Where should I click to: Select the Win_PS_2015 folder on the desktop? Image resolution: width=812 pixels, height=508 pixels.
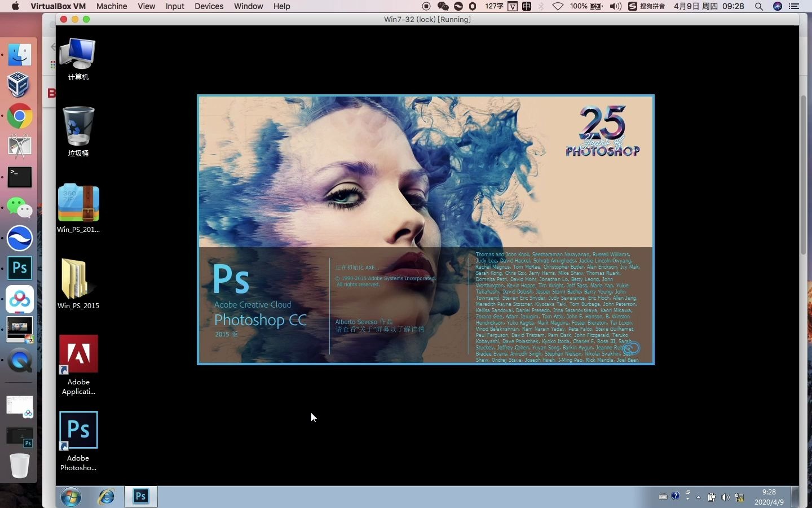click(x=78, y=284)
